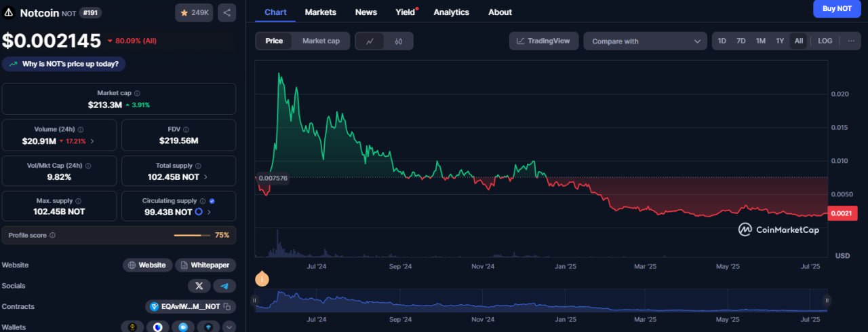Image resolution: width=868 pixels, height=332 pixels.
Task: Open the Website link
Action: (x=147, y=265)
